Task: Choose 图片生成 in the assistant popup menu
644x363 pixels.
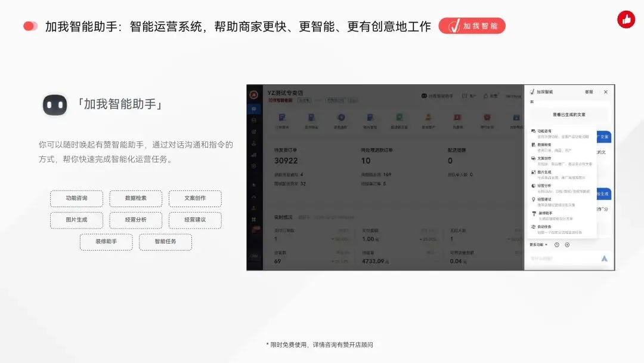Action: pos(561,175)
